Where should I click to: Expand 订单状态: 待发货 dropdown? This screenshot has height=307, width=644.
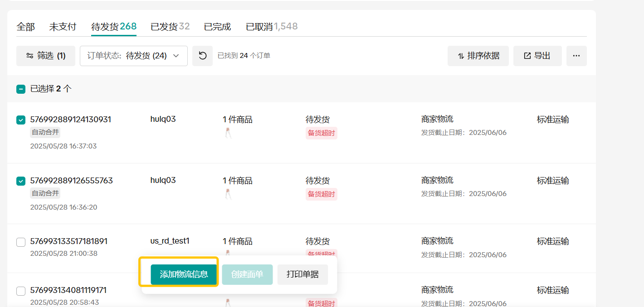134,56
